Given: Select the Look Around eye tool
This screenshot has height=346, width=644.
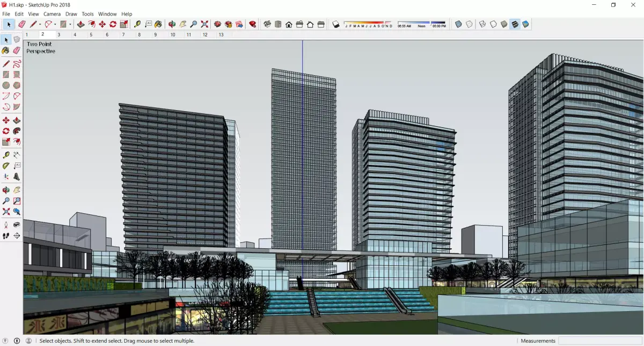Looking at the screenshot, I should click(17, 225).
